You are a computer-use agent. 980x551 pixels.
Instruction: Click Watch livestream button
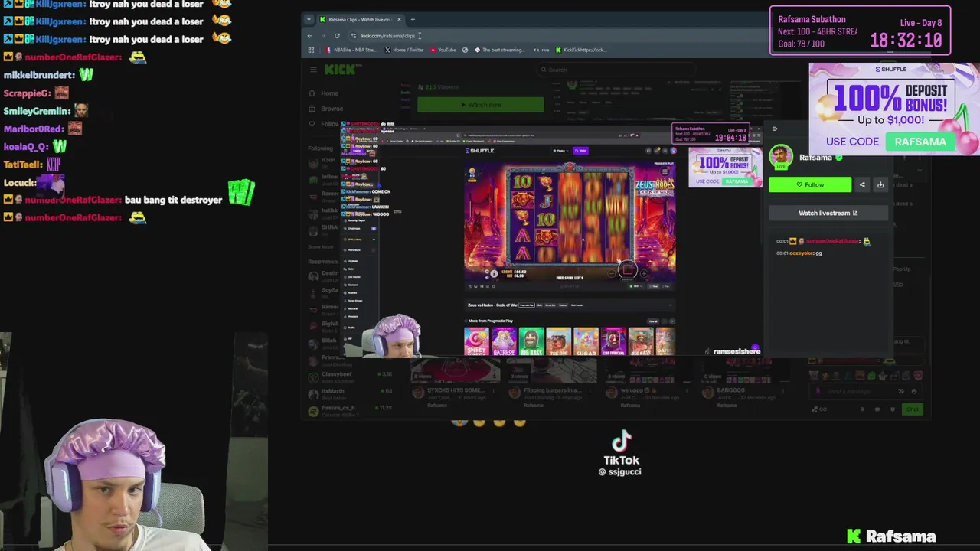pyautogui.click(x=828, y=213)
